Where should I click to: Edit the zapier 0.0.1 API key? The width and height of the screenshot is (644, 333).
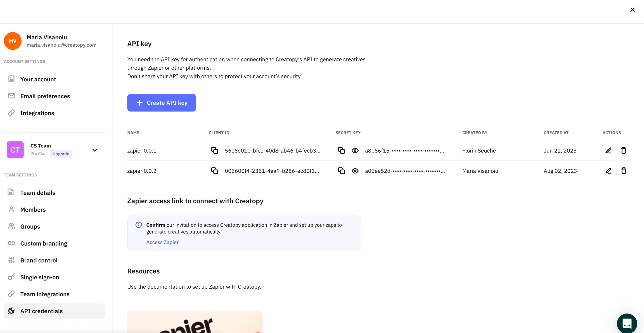pos(608,151)
